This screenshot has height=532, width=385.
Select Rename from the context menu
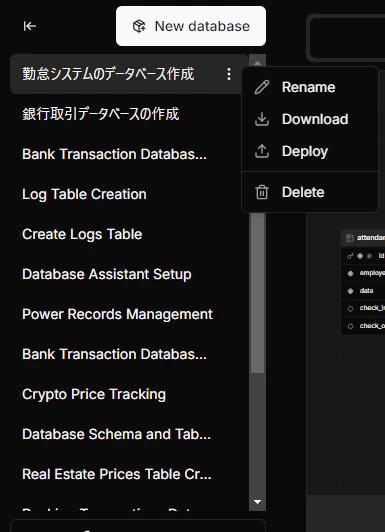click(310, 87)
